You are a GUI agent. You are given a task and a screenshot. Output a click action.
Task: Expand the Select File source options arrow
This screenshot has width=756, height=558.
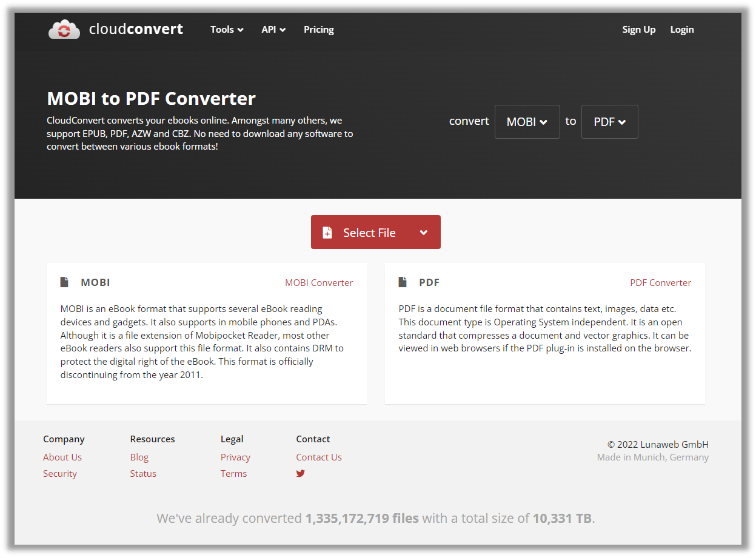[x=424, y=233]
